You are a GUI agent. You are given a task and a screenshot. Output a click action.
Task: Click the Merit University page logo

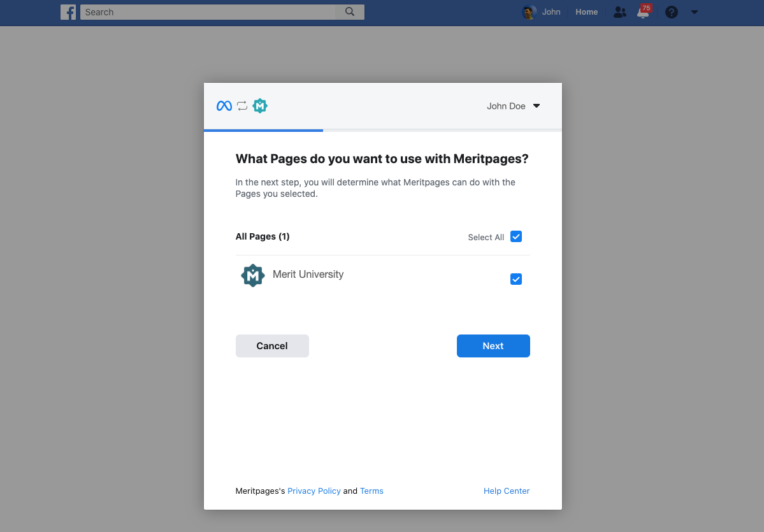point(253,275)
